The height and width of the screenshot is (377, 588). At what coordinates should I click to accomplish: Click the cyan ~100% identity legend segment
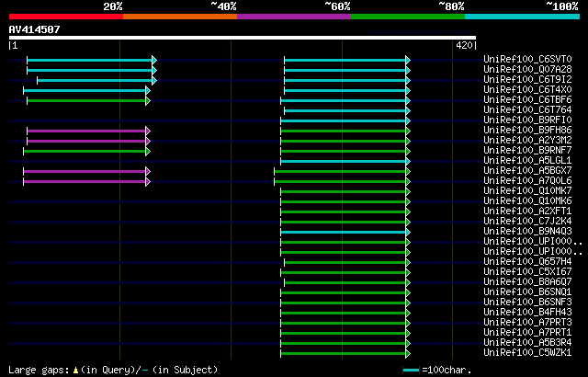pyautogui.click(x=523, y=17)
